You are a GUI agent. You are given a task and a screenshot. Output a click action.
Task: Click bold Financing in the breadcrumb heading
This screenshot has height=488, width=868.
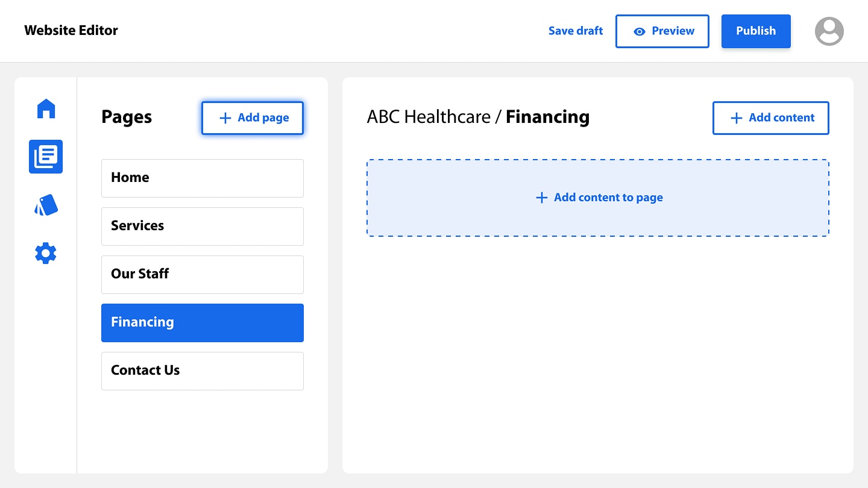point(547,117)
